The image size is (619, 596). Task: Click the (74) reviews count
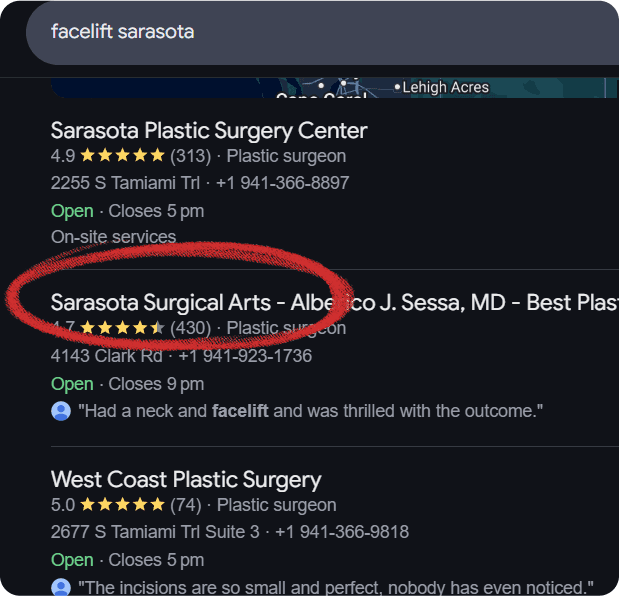[x=186, y=505]
